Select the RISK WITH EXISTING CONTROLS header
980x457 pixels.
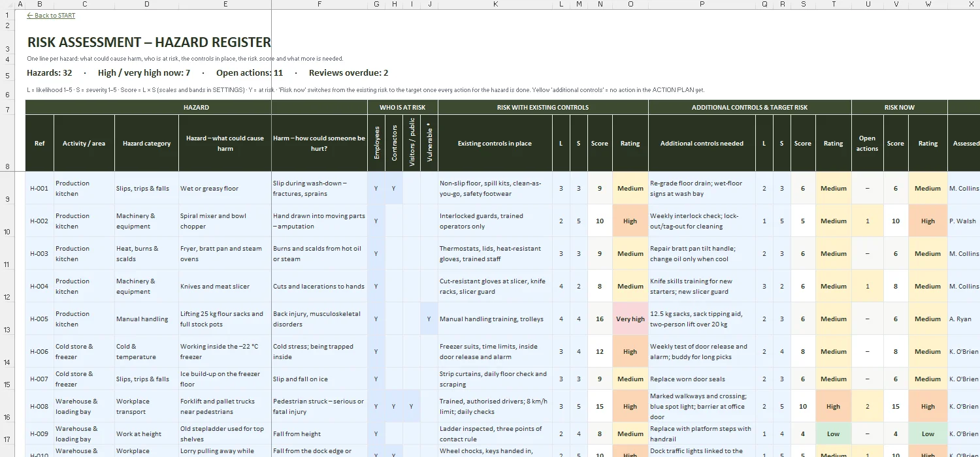point(543,107)
